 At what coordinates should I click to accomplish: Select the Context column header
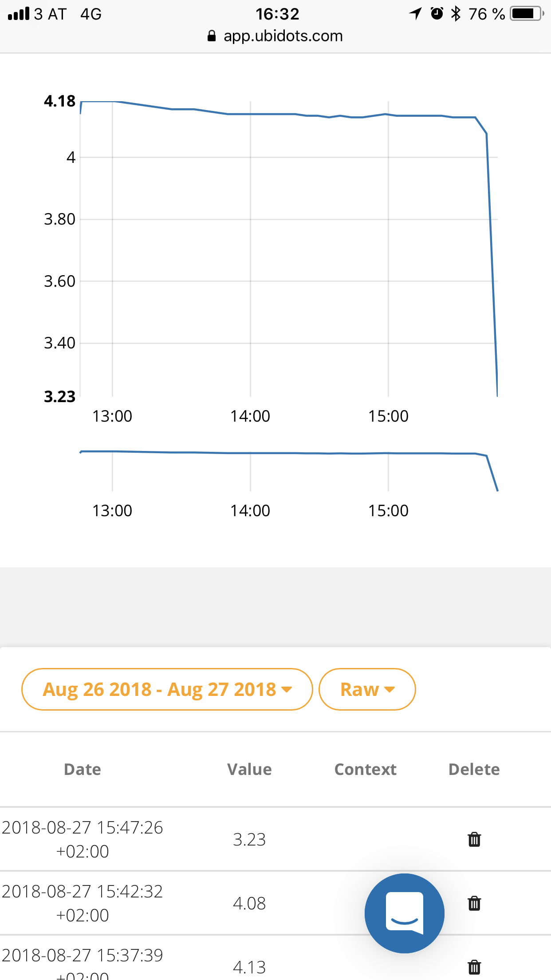(x=365, y=769)
